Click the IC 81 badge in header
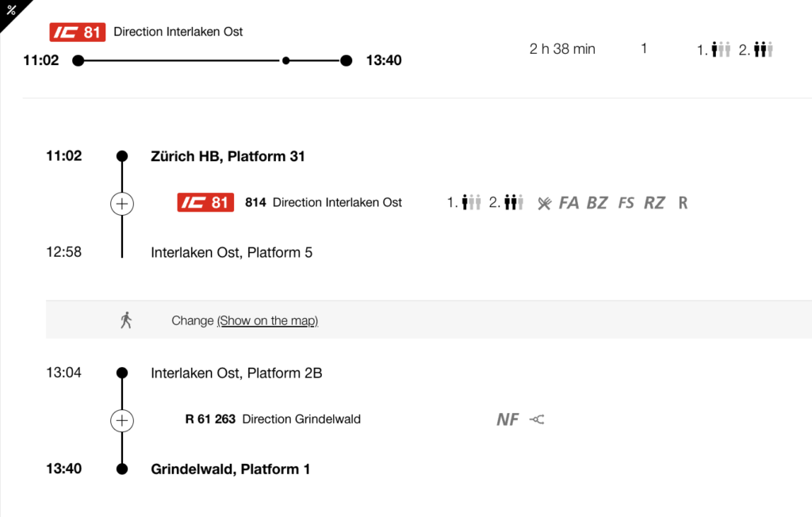The width and height of the screenshot is (812, 517). (77, 33)
